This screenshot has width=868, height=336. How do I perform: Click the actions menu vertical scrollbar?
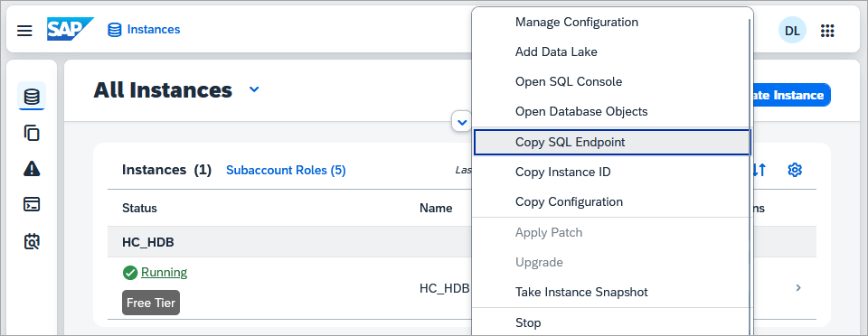point(750,177)
